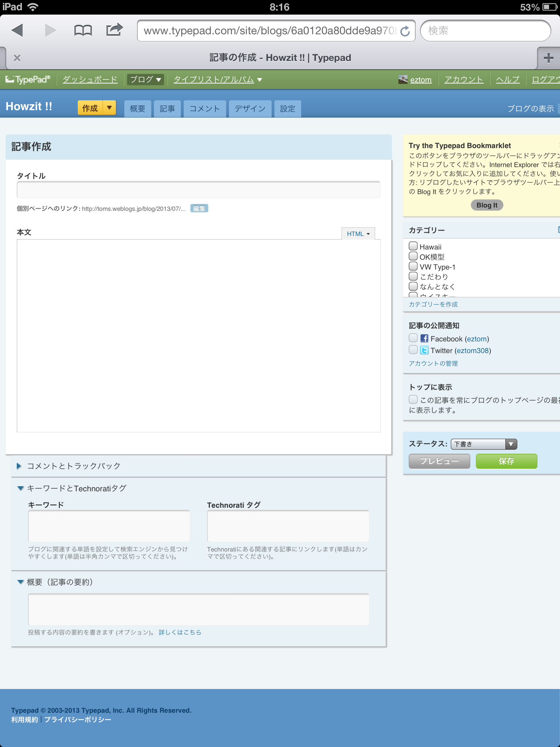Image resolution: width=560 pixels, height=747 pixels.
Task: Open a new tab with plus button
Action: point(548,58)
